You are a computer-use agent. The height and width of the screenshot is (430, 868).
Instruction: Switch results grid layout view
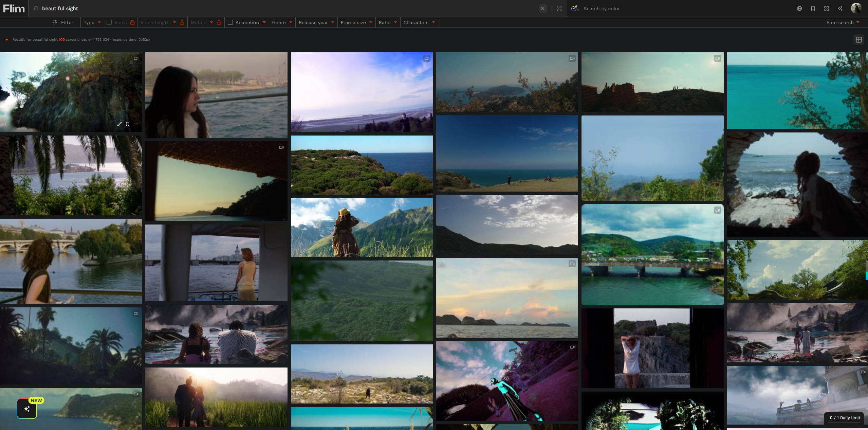859,40
